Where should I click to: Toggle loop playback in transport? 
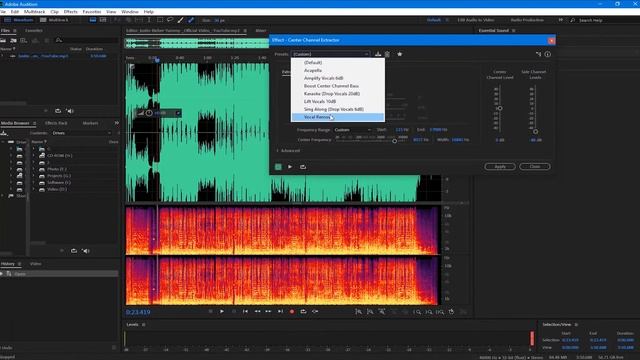[303, 311]
